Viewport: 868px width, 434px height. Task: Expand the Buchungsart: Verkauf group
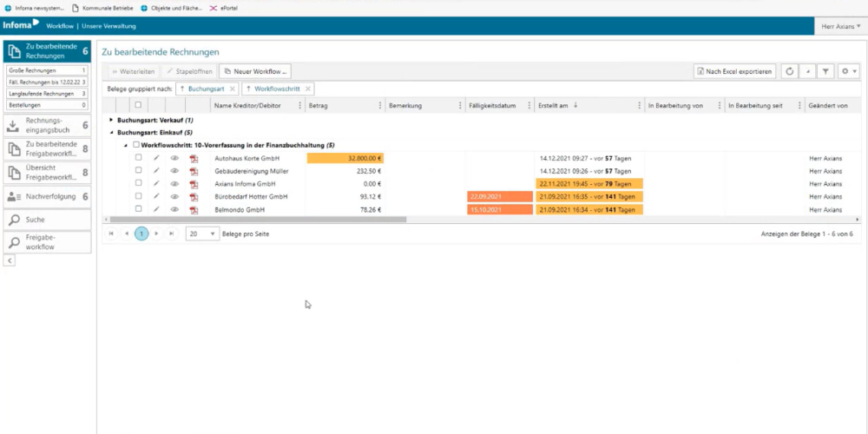coord(111,120)
